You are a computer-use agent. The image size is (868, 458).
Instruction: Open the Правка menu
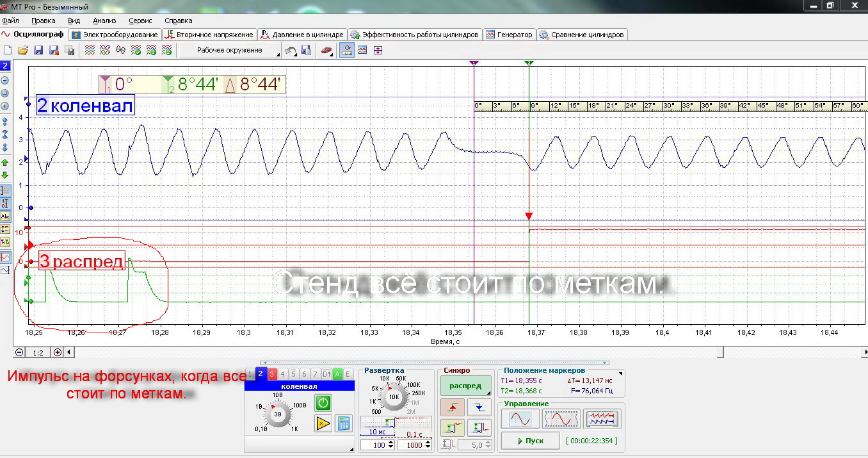[44, 20]
